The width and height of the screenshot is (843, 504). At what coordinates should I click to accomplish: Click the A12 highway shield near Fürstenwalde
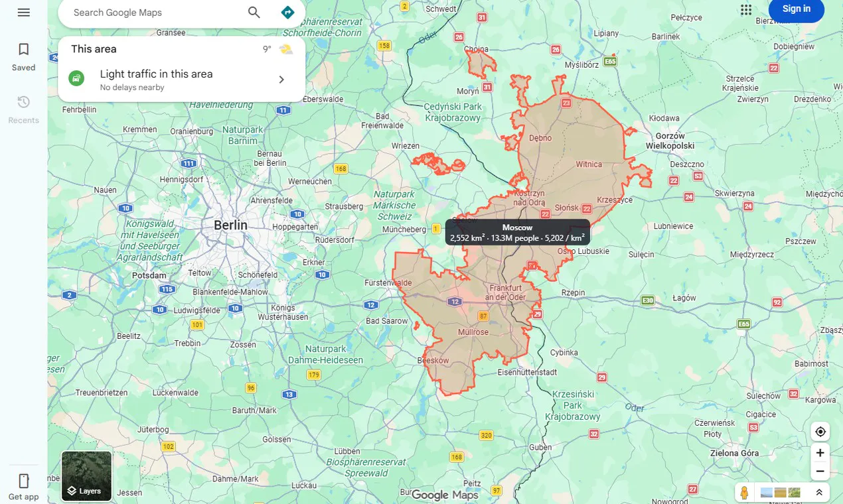371,305
